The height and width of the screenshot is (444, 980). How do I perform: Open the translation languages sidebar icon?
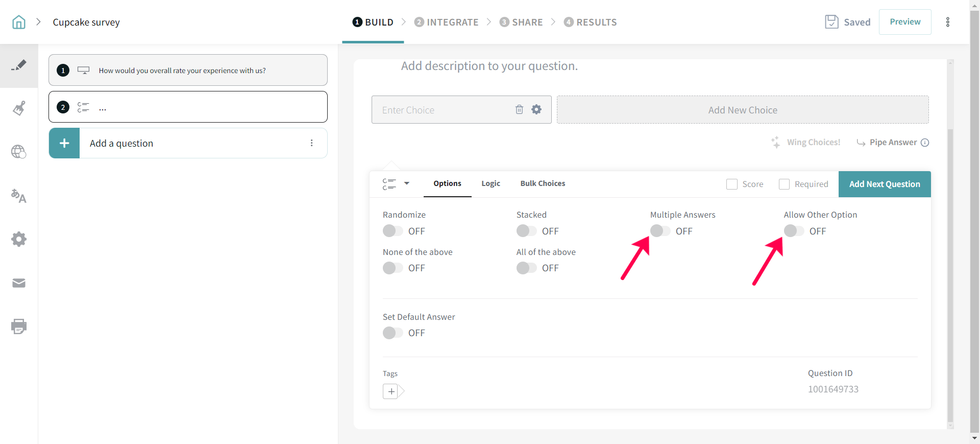coord(19,196)
